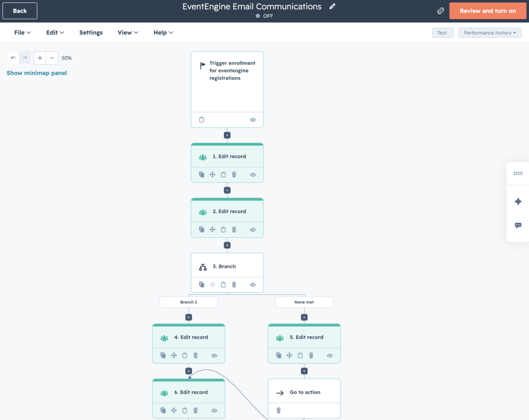This screenshot has height=420, width=529.
Task: Delete the 2. Edit record action
Action: [234, 229]
